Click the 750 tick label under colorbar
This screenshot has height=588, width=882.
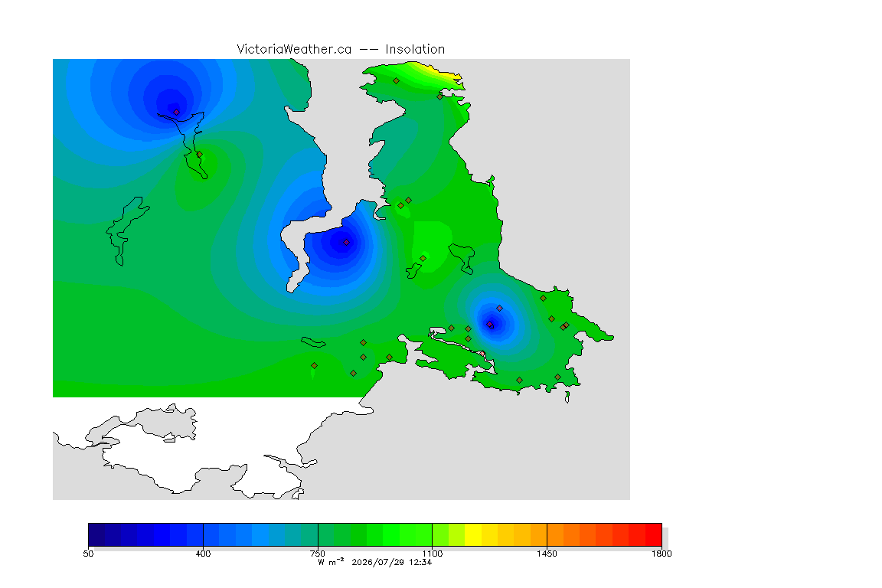[318, 554]
